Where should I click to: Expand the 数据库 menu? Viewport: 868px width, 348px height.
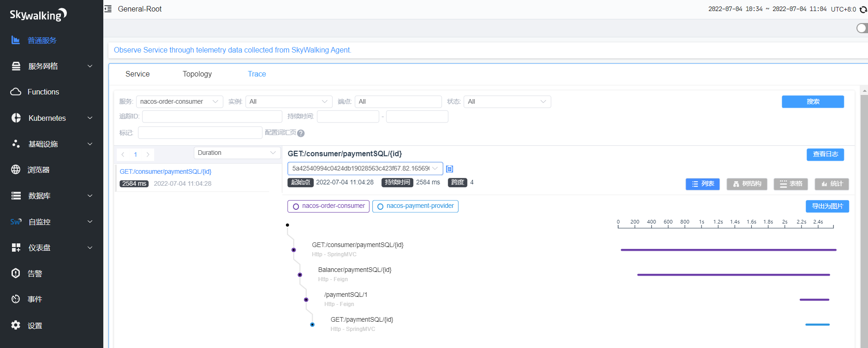tap(90, 196)
